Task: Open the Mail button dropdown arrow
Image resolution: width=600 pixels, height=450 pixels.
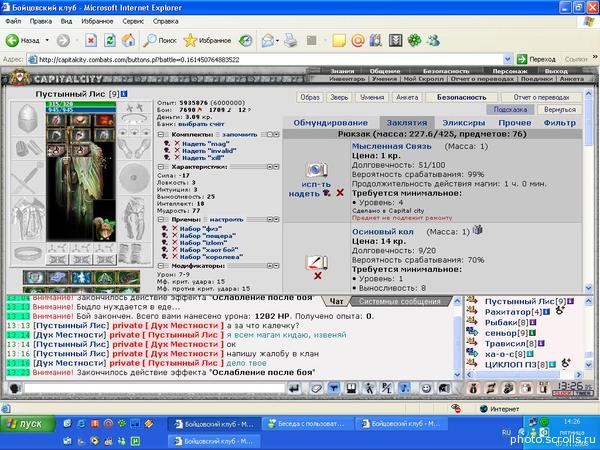Action: [277, 40]
